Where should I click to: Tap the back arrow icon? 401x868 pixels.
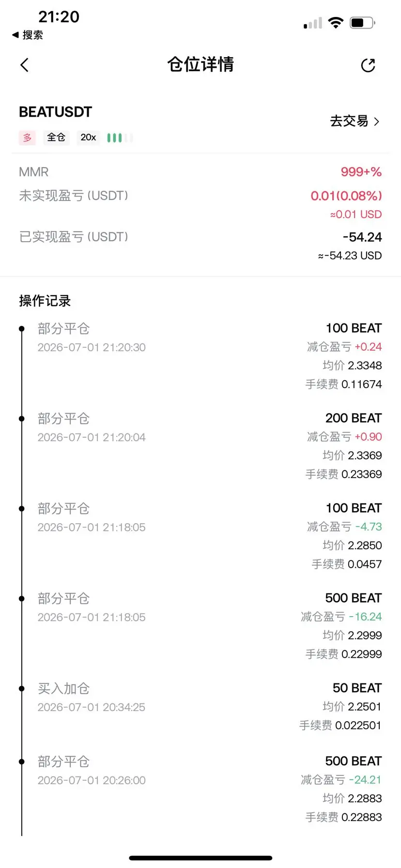pos(25,65)
